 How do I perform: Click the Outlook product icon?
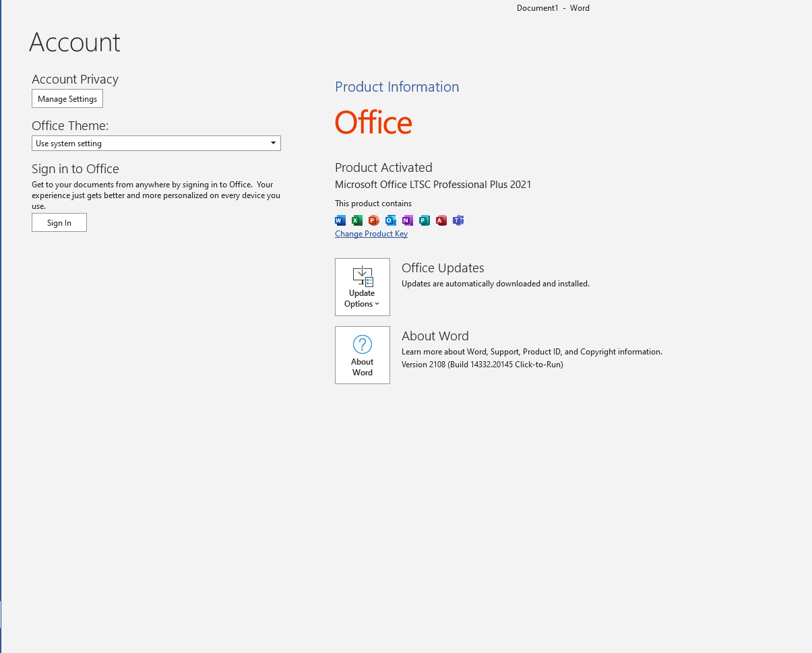[x=391, y=220]
